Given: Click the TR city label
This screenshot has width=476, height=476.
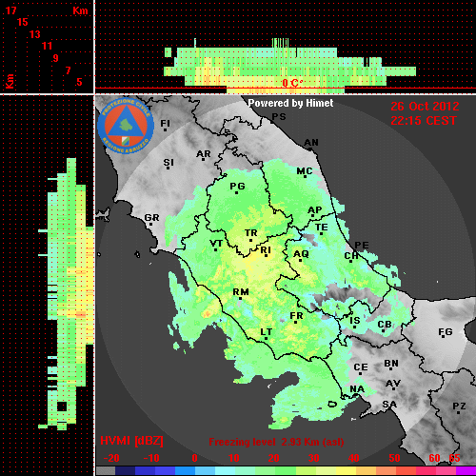Looking at the screenshot, I should click(250, 233).
